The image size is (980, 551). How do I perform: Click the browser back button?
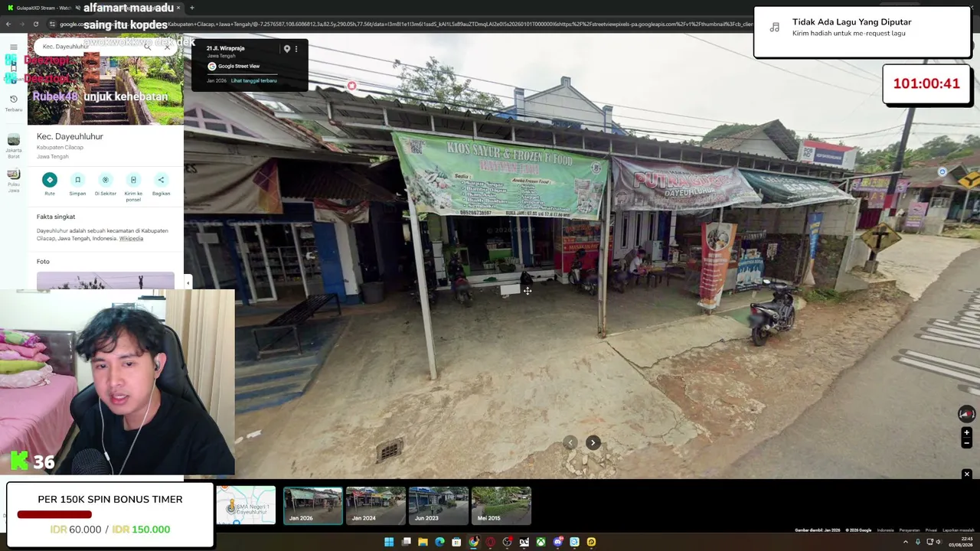(8, 24)
